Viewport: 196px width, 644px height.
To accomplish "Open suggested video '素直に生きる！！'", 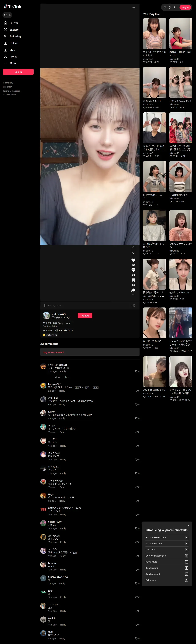I will tap(154, 82).
